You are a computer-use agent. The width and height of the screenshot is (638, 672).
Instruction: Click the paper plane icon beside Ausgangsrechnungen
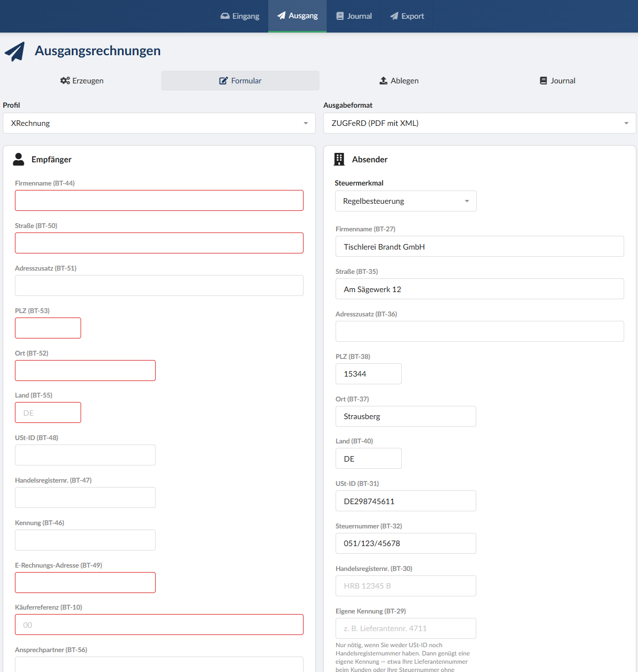tap(15, 51)
